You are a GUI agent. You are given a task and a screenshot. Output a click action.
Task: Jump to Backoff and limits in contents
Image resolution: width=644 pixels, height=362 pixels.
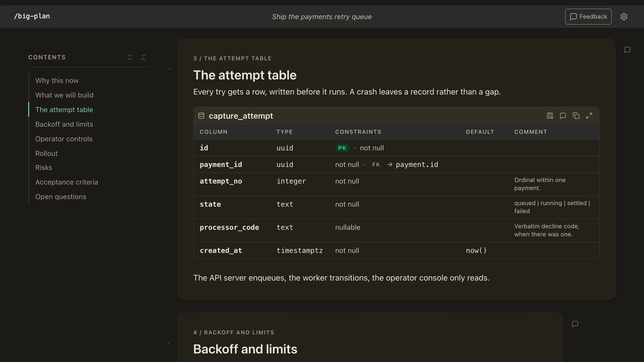tap(64, 124)
